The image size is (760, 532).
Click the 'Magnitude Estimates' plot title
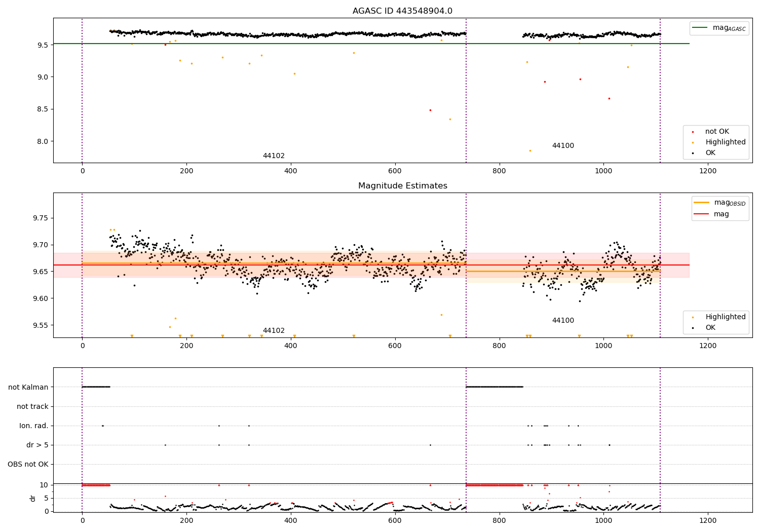402,186
